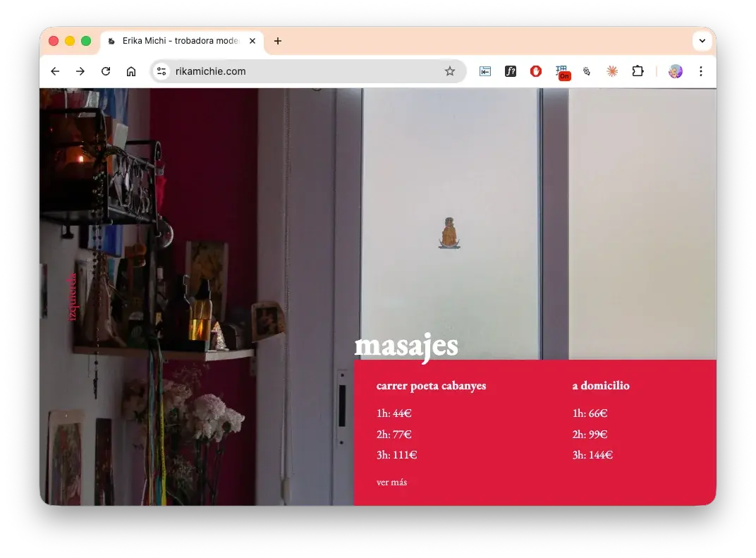Go back to the previous page
756x558 pixels.
tap(55, 71)
